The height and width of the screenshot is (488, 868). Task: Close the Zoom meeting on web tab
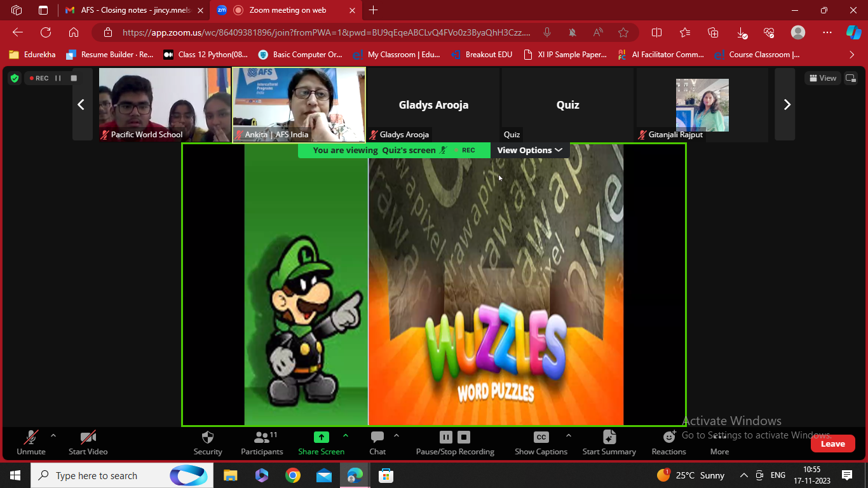(x=351, y=10)
